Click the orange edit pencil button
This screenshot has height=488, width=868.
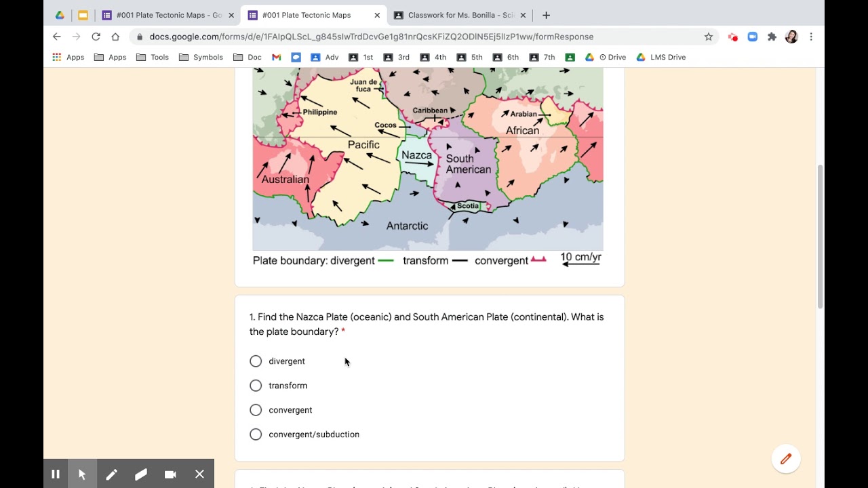(786, 459)
